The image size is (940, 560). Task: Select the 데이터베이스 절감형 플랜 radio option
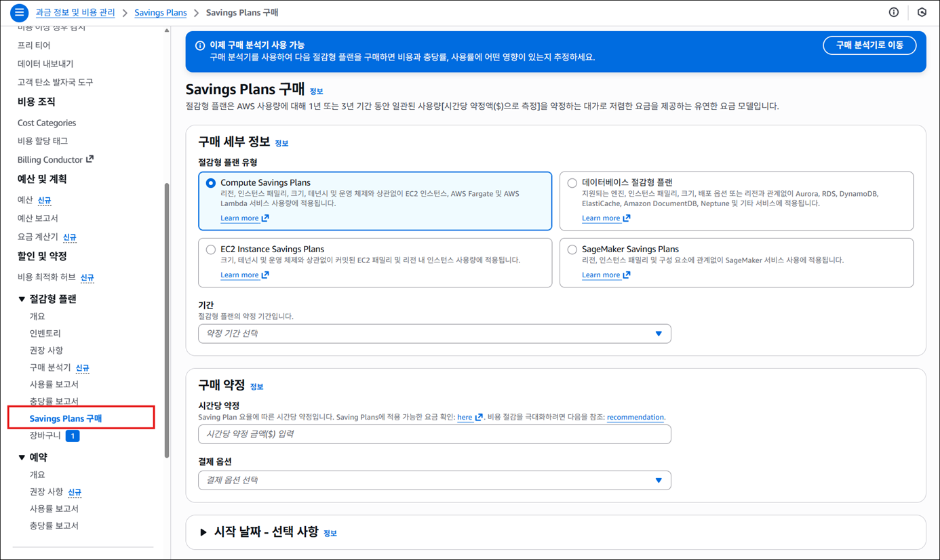click(x=572, y=183)
